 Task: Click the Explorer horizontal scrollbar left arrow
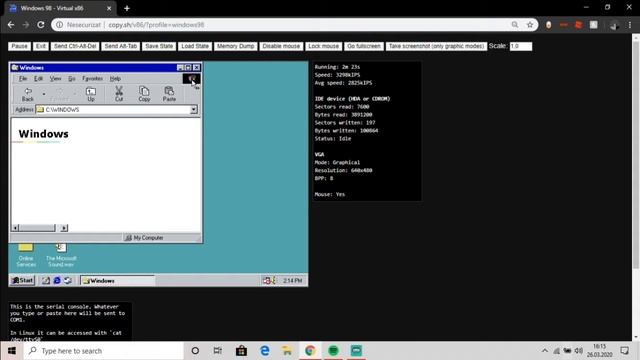pyautogui.click(x=15, y=228)
